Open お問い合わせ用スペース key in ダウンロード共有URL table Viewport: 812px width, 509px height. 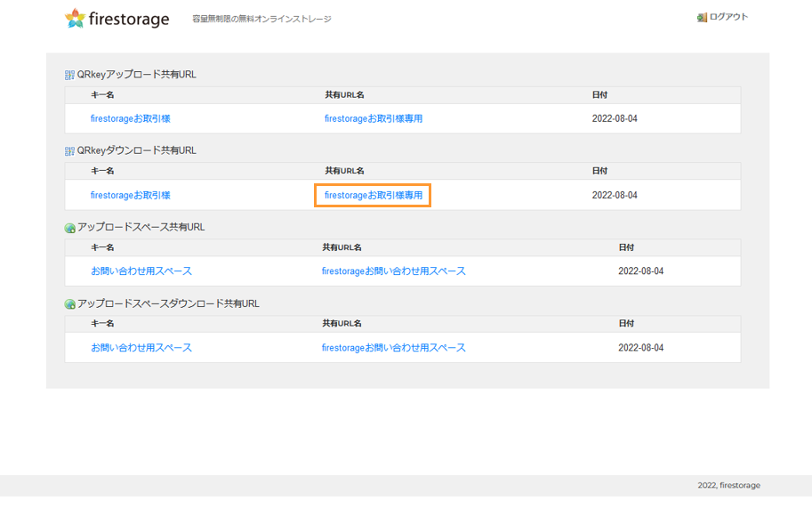(141, 348)
